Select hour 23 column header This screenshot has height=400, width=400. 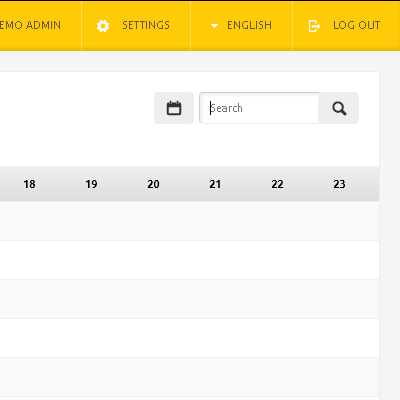pyautogui.click(x=339, y=184)
